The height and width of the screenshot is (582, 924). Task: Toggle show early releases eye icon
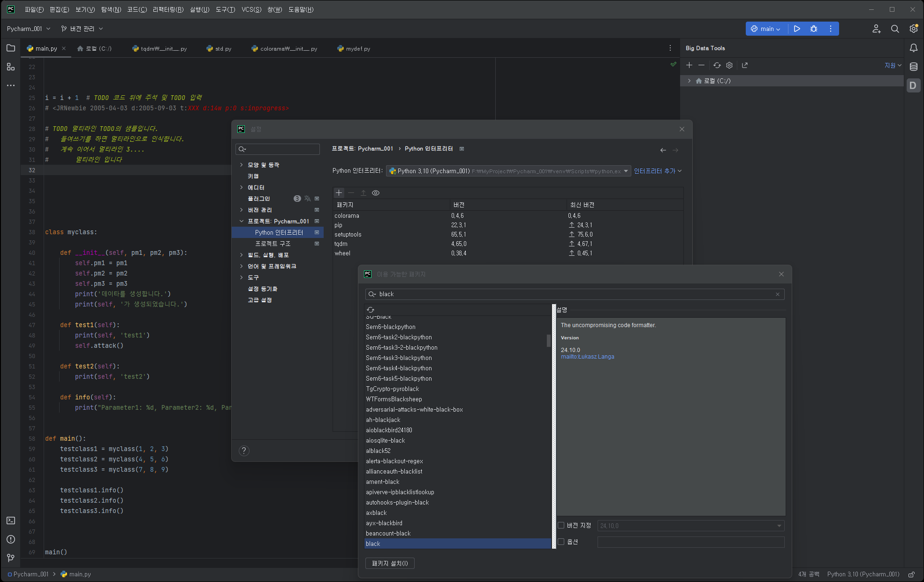[x=376, y=193]
